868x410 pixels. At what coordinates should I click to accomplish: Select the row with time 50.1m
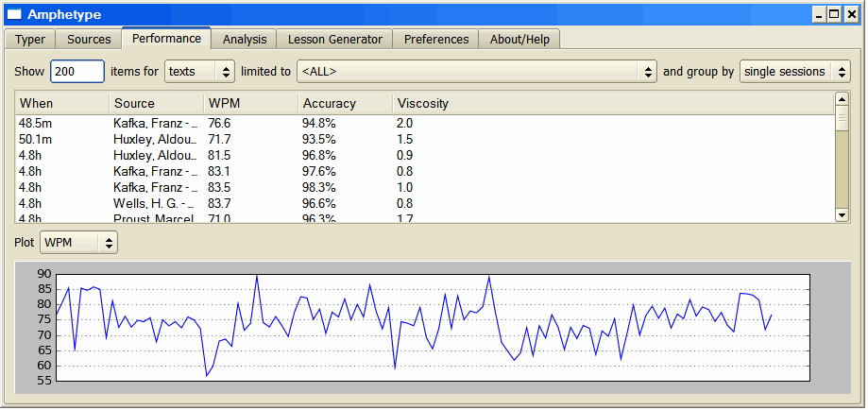(425, 140)
